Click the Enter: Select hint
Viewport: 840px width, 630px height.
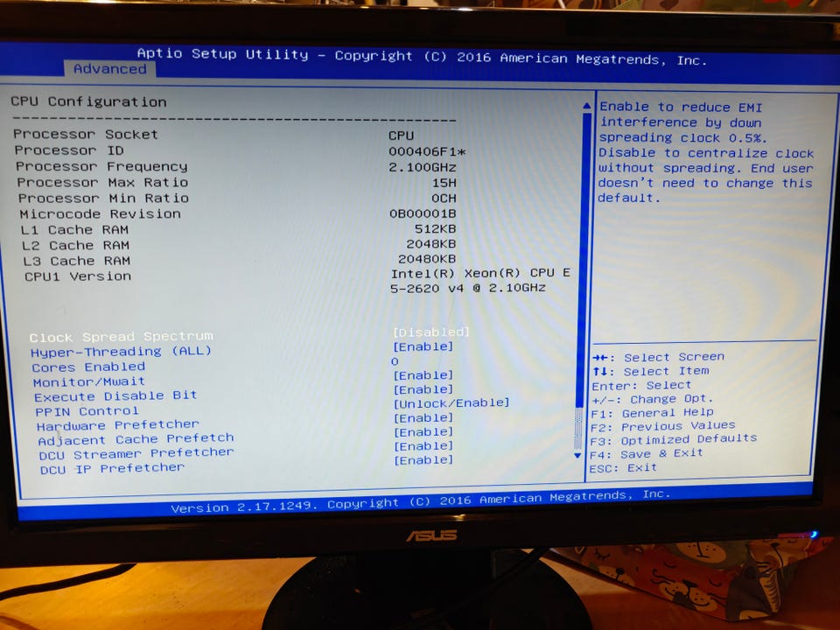[641, 385]
